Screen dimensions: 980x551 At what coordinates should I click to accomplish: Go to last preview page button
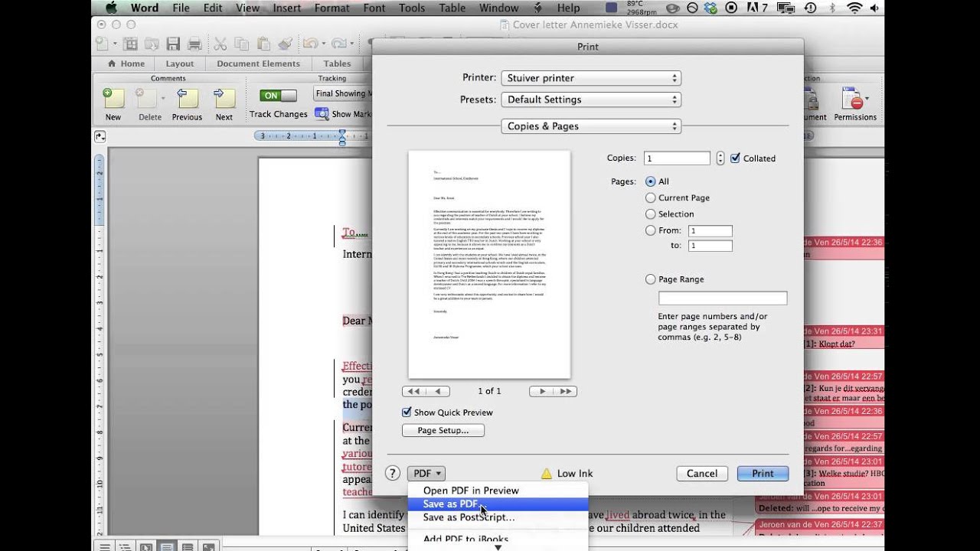click(566, 391)
